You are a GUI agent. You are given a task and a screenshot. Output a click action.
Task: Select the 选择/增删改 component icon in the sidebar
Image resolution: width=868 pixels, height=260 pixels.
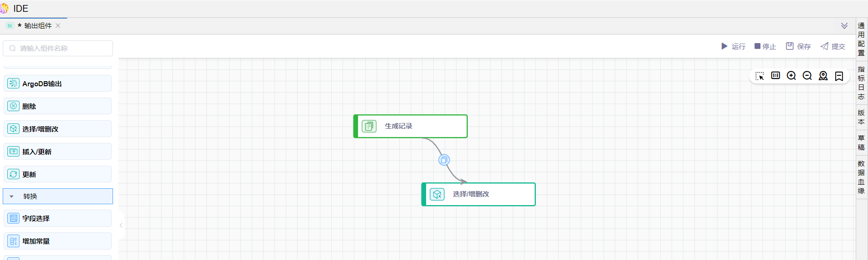[x=14, y=129]
